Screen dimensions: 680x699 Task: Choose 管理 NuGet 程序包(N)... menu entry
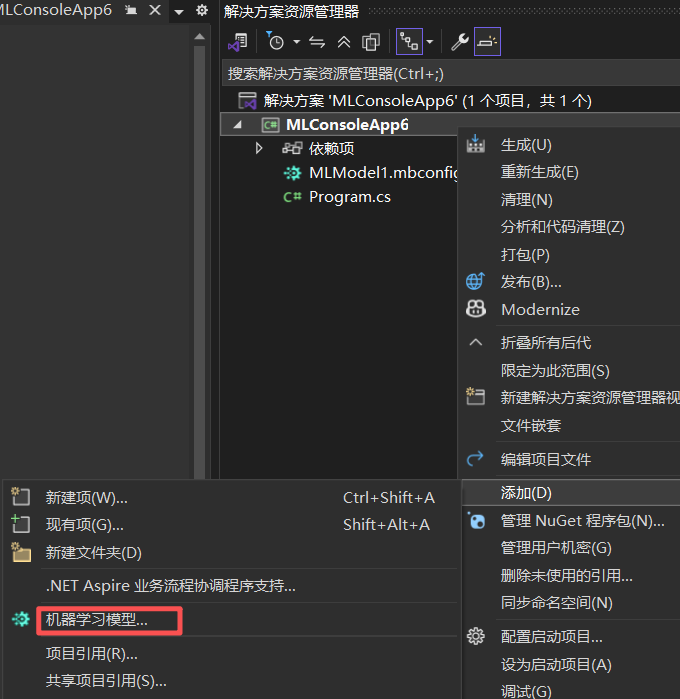pos(582,521)
